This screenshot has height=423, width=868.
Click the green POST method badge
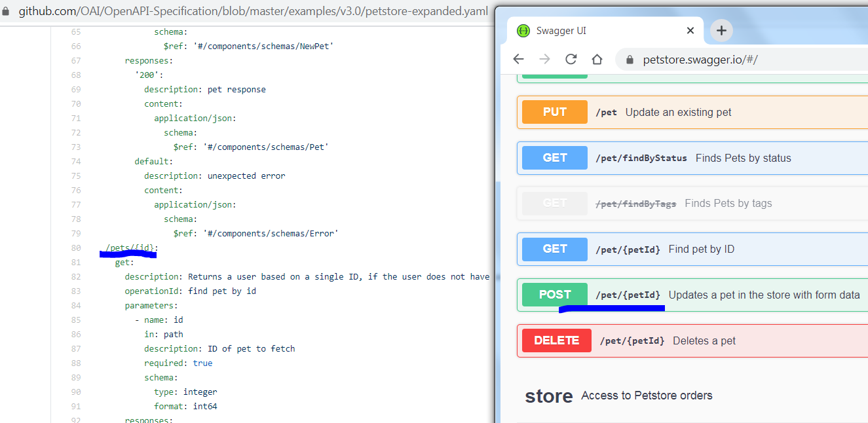tap(555, 295)
